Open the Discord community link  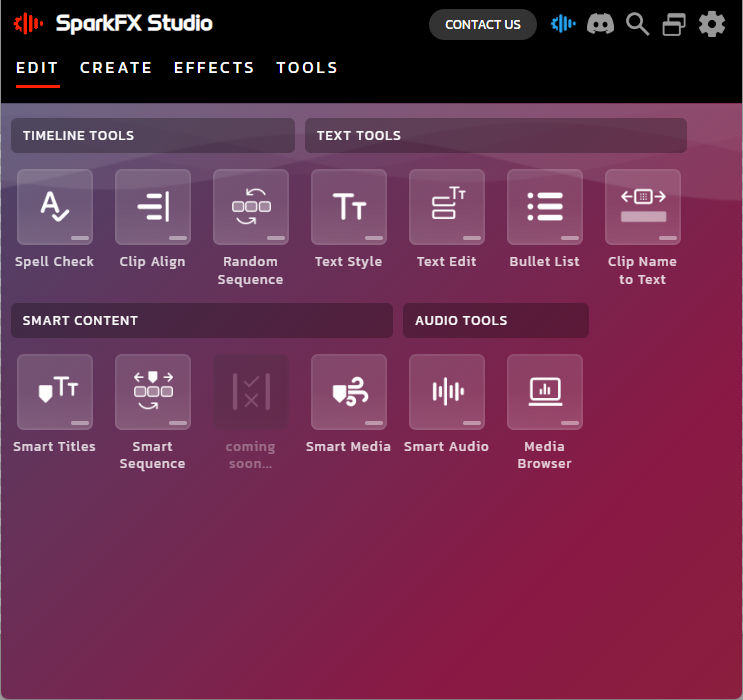tap(600, 24)
